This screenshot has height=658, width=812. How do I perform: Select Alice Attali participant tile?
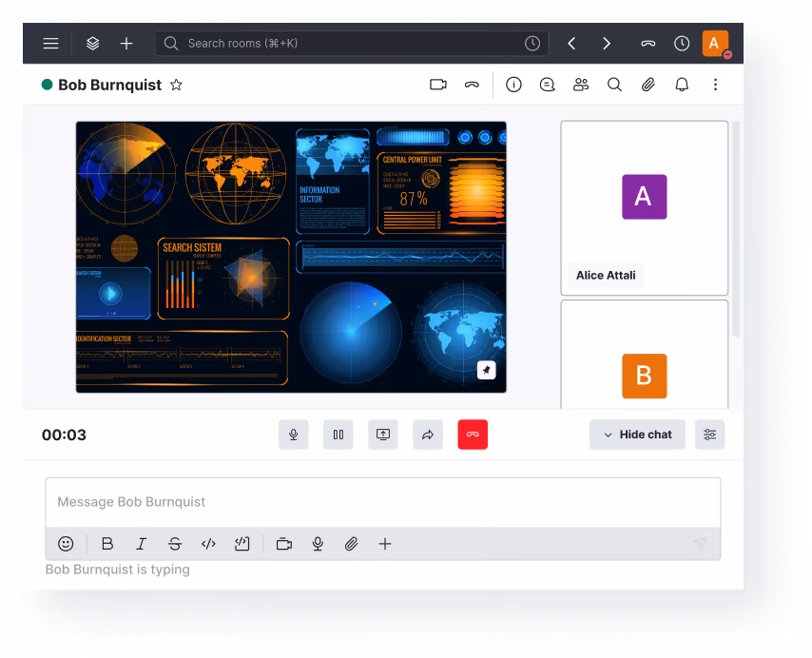[645, 208]
